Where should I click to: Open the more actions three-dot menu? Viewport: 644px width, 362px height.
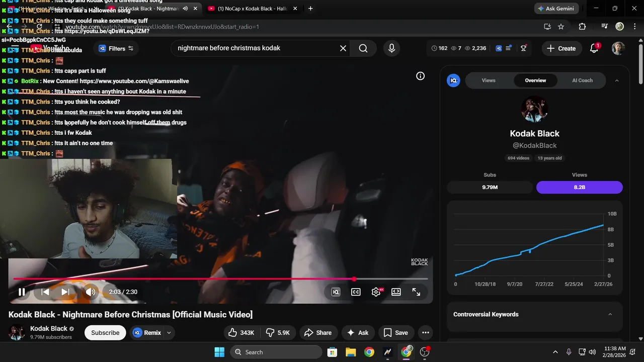[x=426, y=332]
